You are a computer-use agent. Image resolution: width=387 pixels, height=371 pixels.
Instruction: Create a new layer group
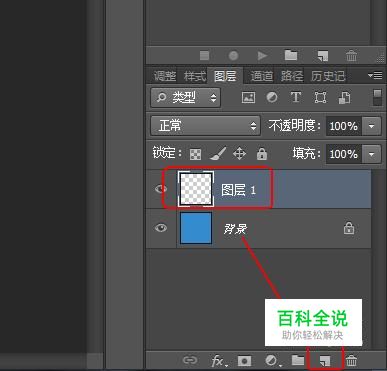pyautogui.click(x=298, y=360)
